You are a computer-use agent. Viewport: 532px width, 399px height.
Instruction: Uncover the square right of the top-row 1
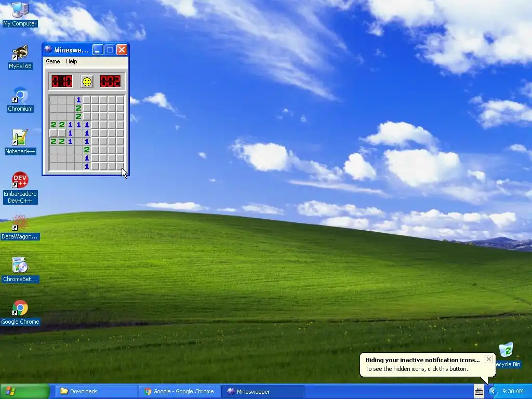pos(87,100)
